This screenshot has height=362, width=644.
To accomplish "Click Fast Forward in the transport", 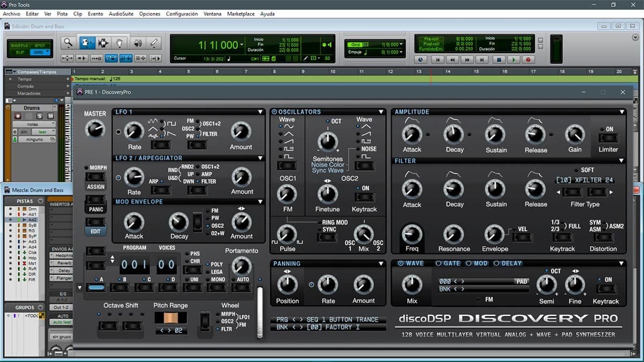I will click(467, 60).
